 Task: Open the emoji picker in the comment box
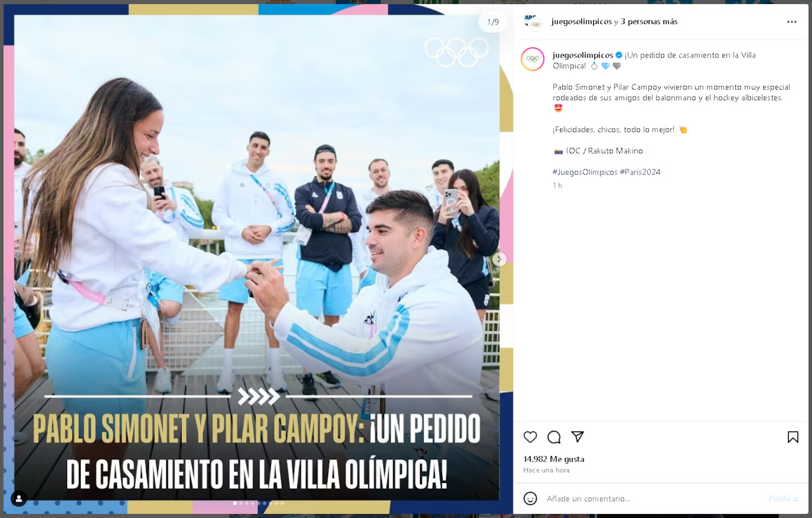[x=530, y=498]
